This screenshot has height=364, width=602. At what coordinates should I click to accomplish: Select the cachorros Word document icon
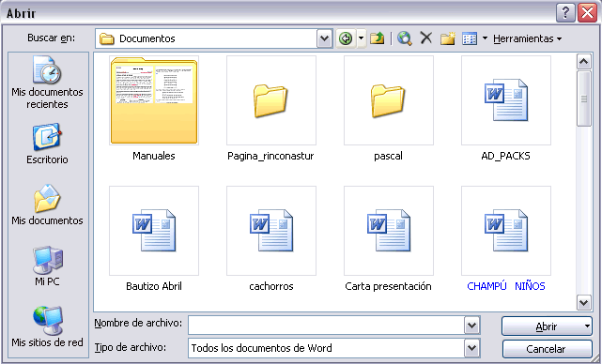(x=271, y=231)
